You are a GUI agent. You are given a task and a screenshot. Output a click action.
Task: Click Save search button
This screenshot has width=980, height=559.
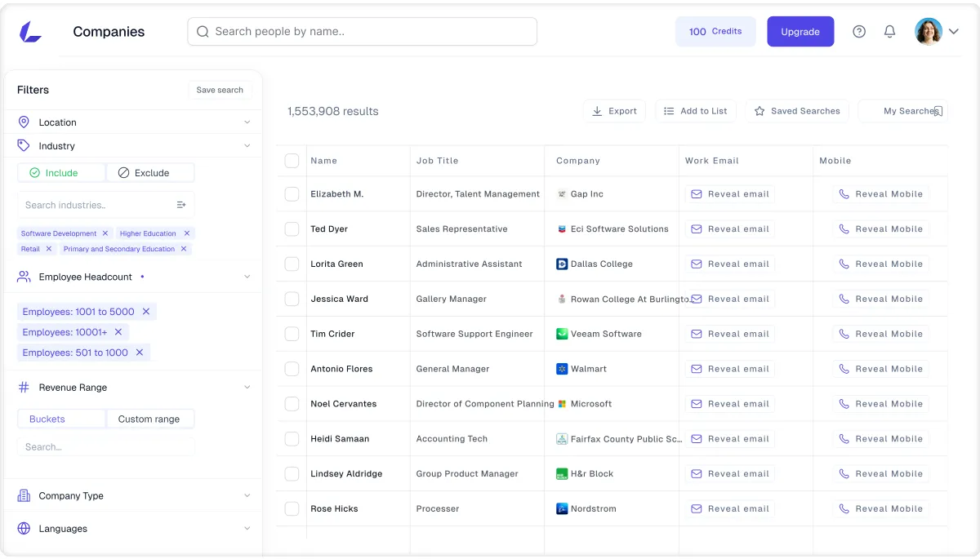click(220, 90)
